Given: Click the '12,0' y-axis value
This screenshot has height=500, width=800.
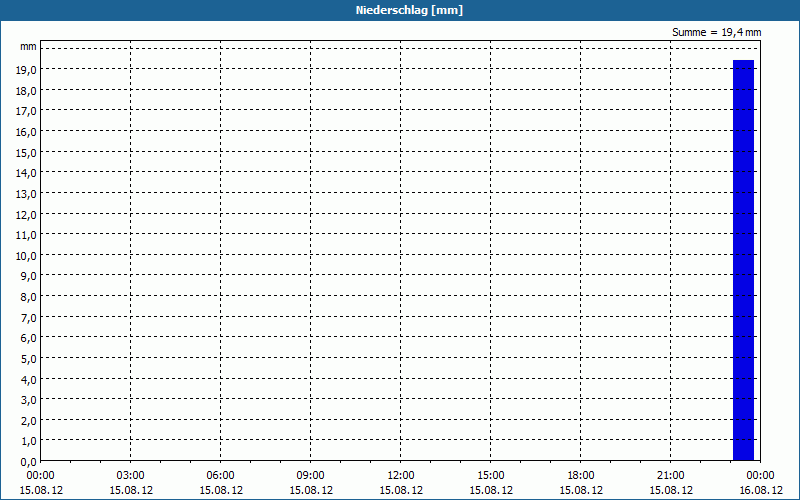Looking at the screenshot, I should 26,214.
